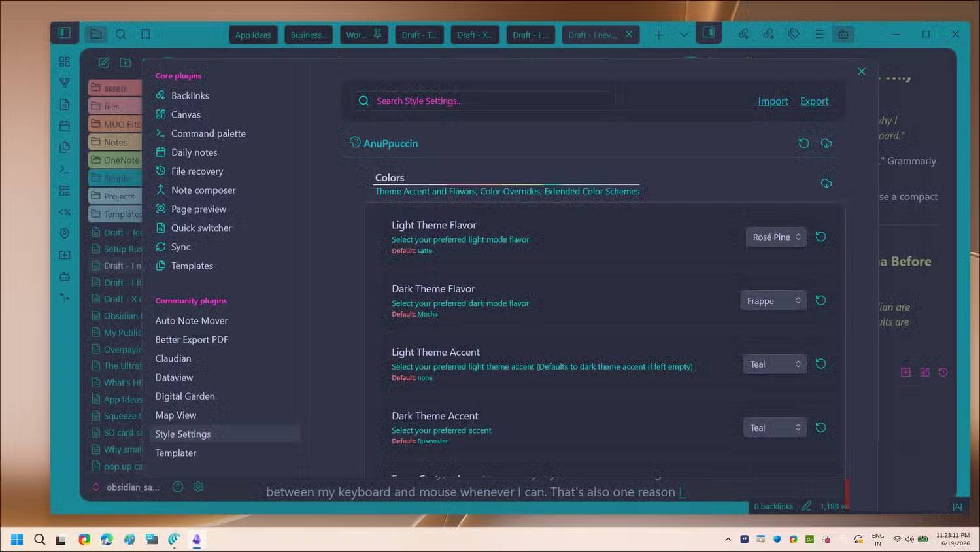This screenshot has width=980, height=552.
Task: Open the outline pane icon
Action: [819, 34]
